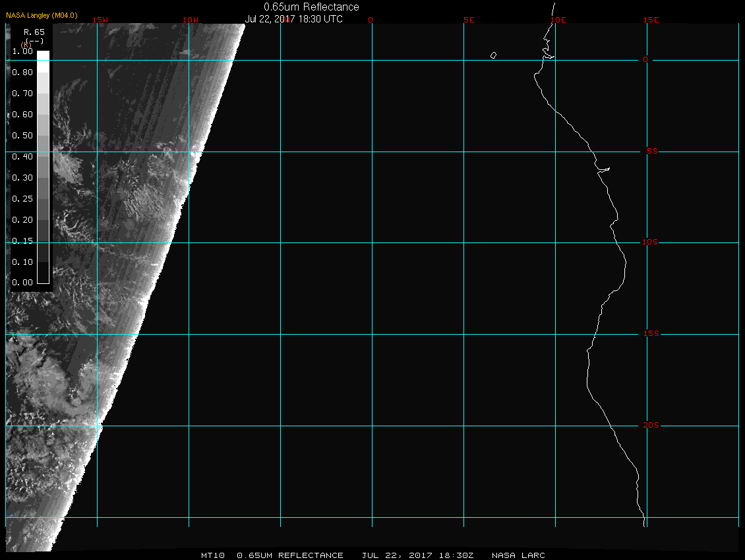Click the Jul 22, 2017 18:30 UTC timestamp

[294, 19]
